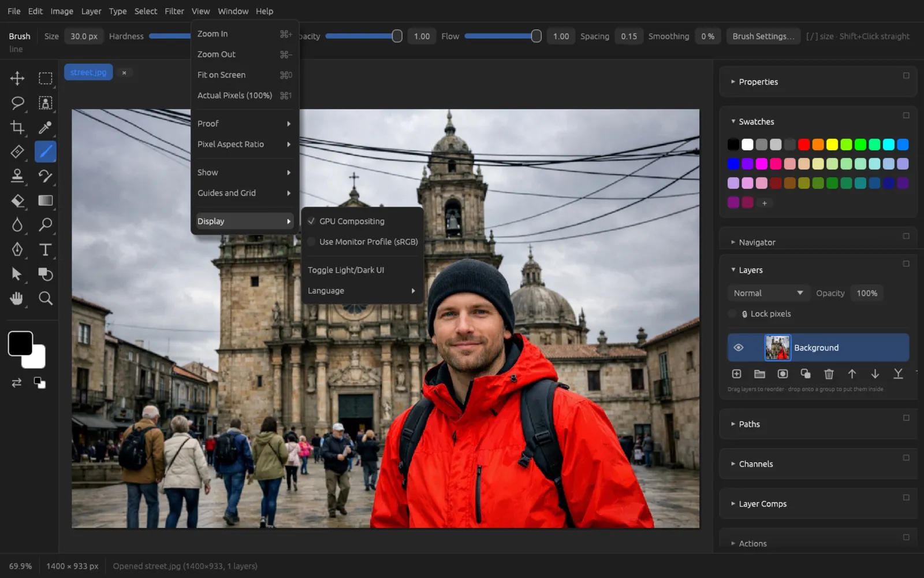Add a new swatch with plus button
The height and width of the screenshot is (578, 924).
[764, 203]
